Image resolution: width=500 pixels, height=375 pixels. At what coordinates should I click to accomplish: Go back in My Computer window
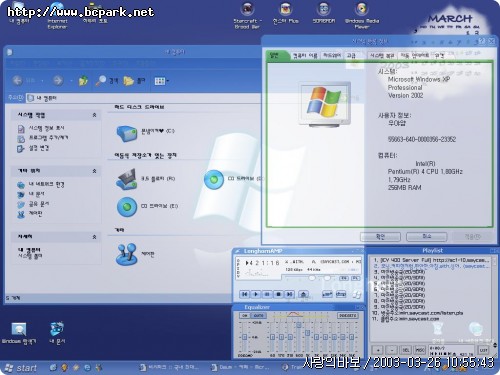[x=23, y=80]
